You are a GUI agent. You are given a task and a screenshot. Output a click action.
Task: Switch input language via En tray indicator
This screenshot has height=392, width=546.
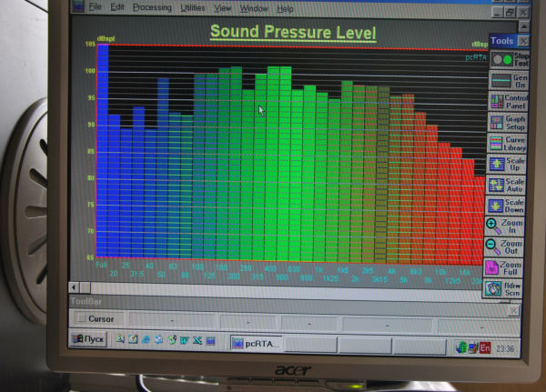tap(485, 347)
